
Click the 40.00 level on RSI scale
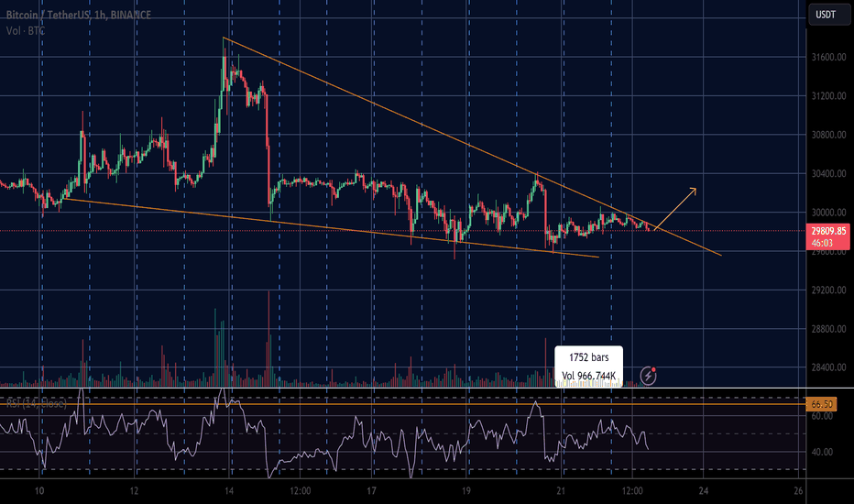820,452
